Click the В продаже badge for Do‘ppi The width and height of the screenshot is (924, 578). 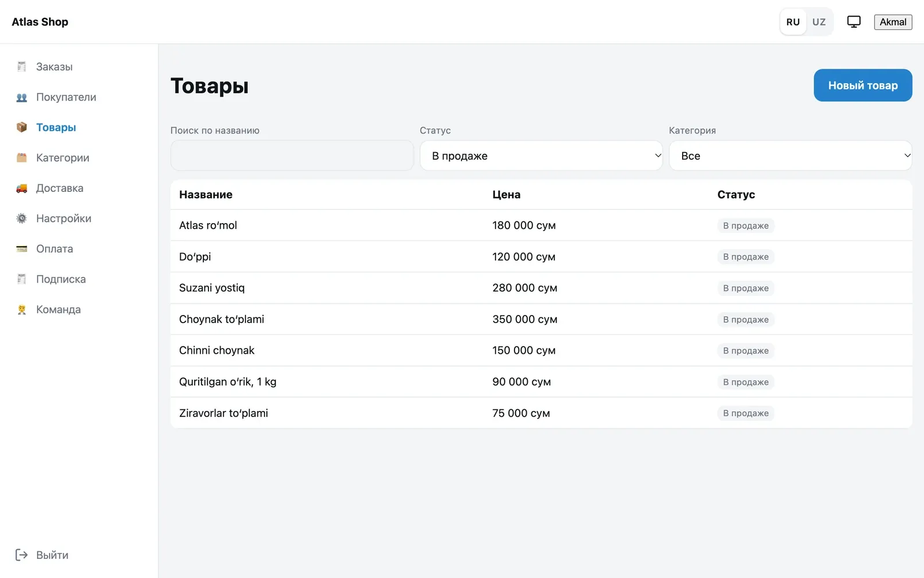point(746,257)
